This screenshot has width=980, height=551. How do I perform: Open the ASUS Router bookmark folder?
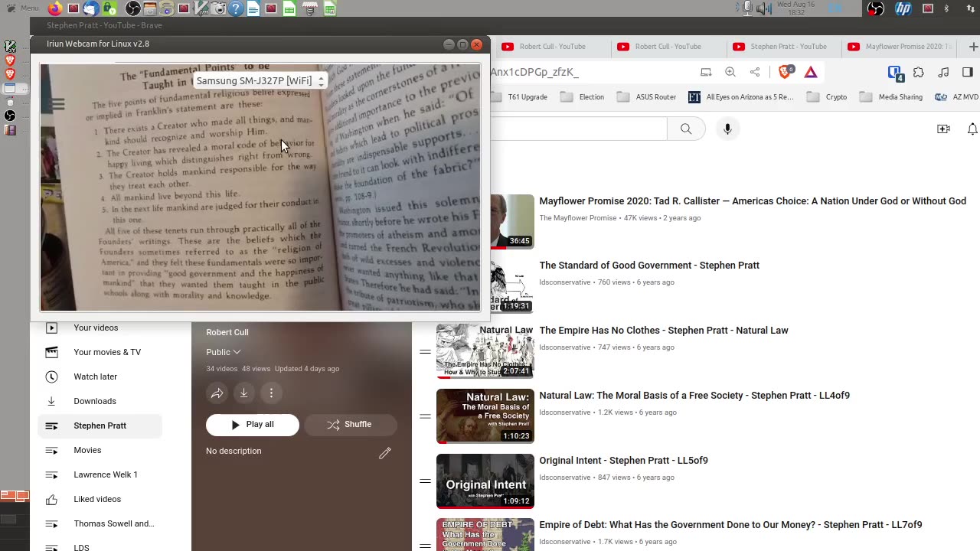click(647, 97)
